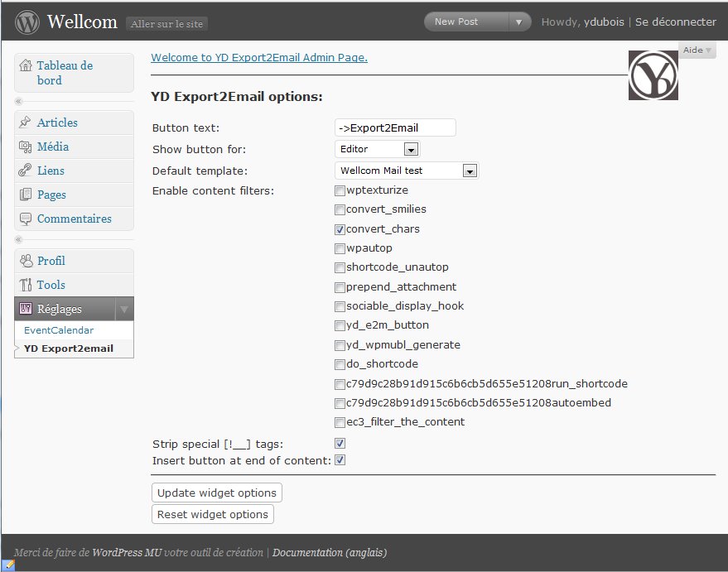Click the Pages icon in sidebar
728x572 pixels.
25,195
